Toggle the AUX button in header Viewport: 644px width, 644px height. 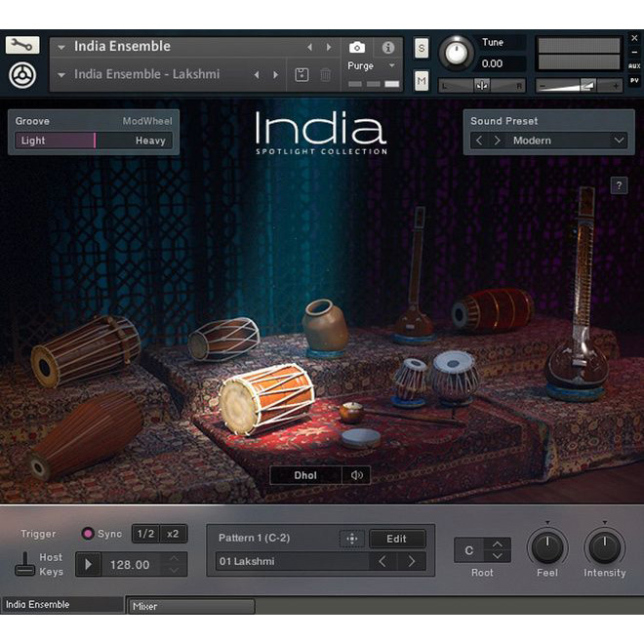[634, 65]
